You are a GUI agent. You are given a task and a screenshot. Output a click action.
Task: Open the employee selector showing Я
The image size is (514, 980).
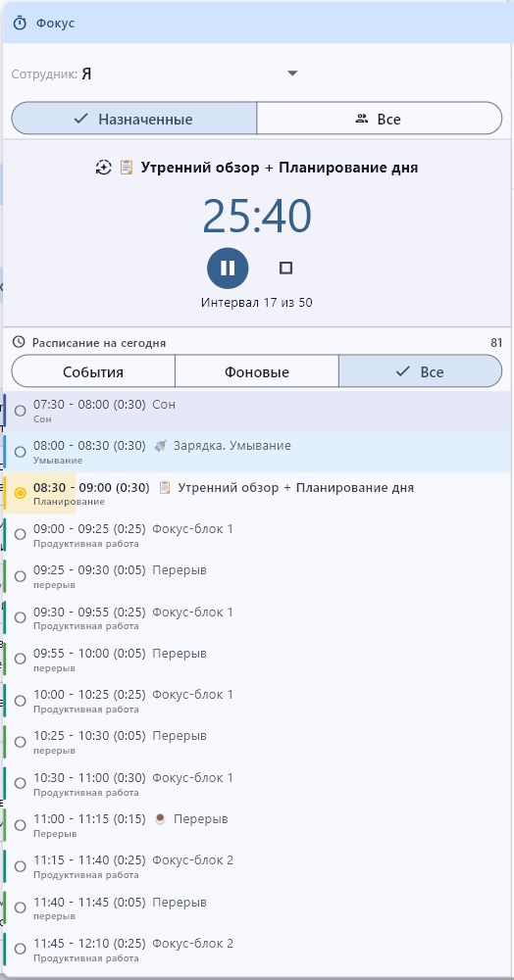tap(156, 73)
